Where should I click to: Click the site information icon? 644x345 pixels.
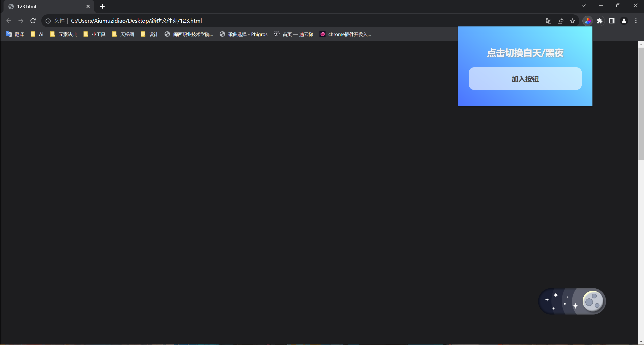point(48,21)
